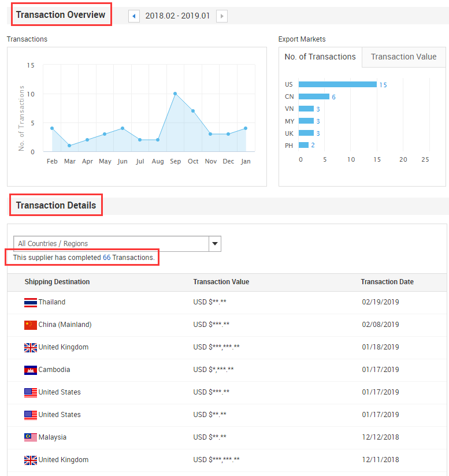The height and width of the screenshot is (476, 449).
Task: Click the next date range arrow
Action: (222, 16)
